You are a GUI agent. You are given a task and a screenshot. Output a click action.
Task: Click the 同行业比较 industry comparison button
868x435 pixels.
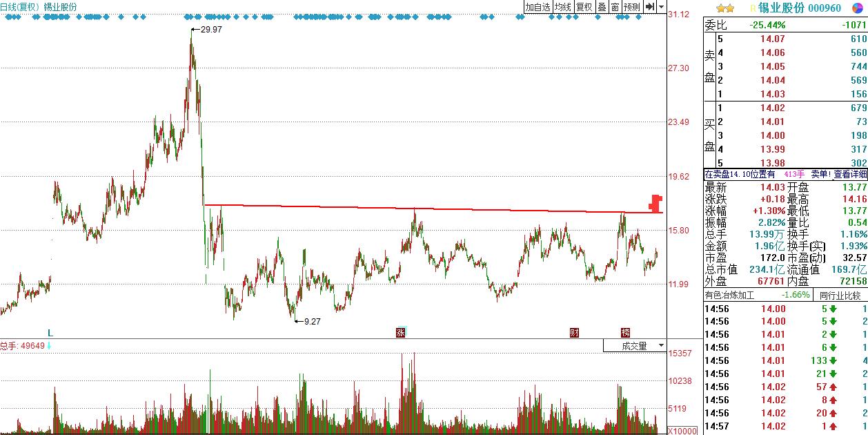point(840,296)
